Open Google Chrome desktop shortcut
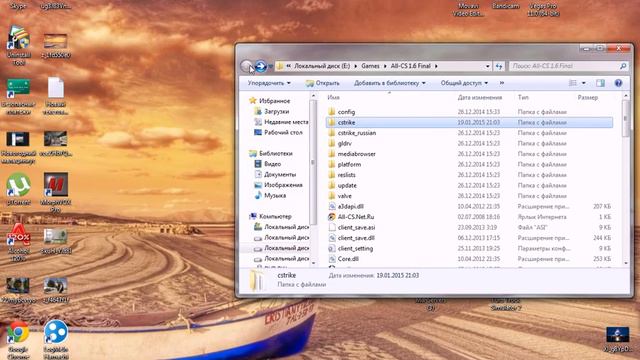Viewport: 640px width, 360px height. 18,340
